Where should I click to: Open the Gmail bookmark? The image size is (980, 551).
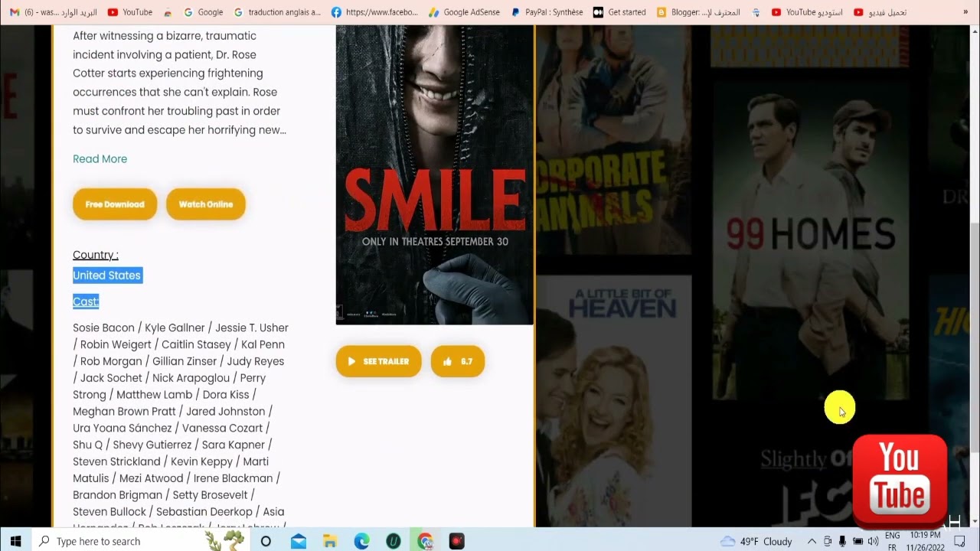(x=53, y=12)
